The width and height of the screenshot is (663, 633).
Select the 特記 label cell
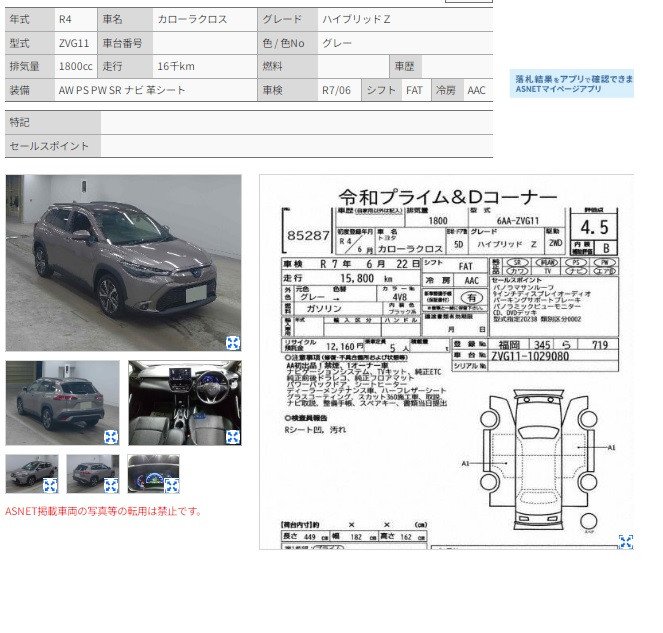pyautogui.click(x=53, y=123)
